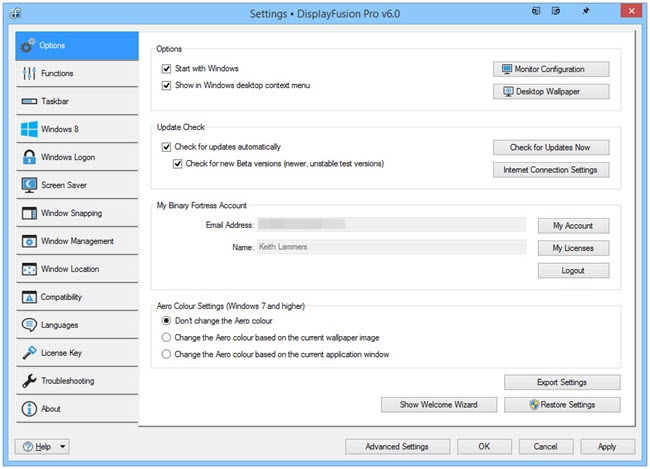650x469 pixels.
Task: Click the move-to-previous-monitor title bar icon
Action: click(536, 11)
